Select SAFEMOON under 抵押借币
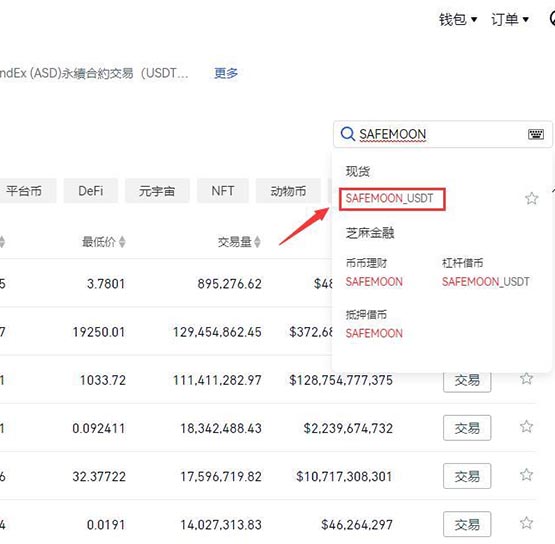 (x=374, y=333)
